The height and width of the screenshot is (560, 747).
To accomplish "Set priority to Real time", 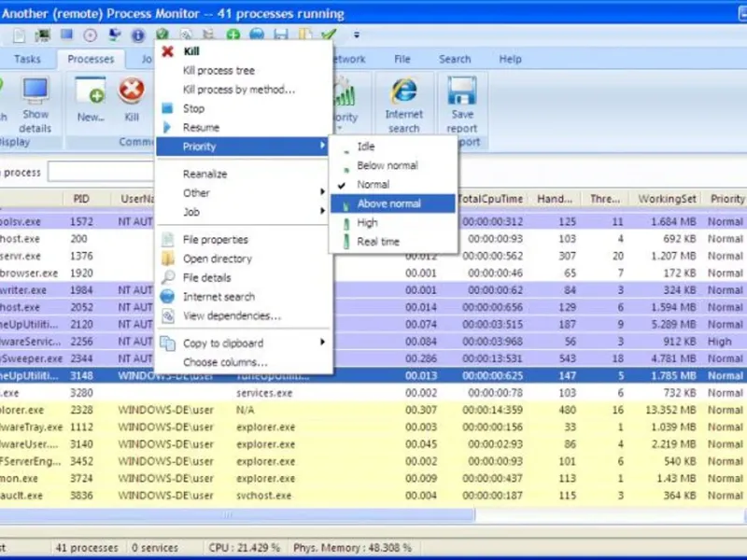I will [393, 242].
